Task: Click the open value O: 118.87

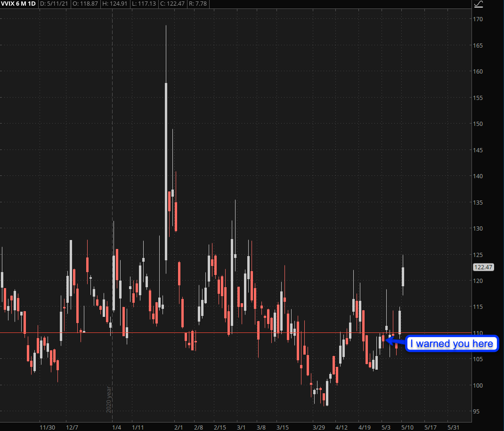Action: click(x=85, y=4)
